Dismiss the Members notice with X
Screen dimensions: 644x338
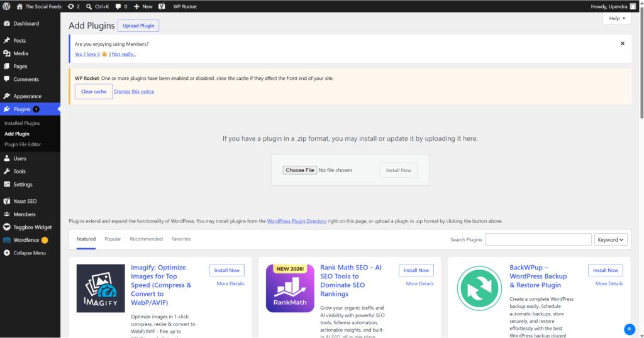click(x=622, y=43)
